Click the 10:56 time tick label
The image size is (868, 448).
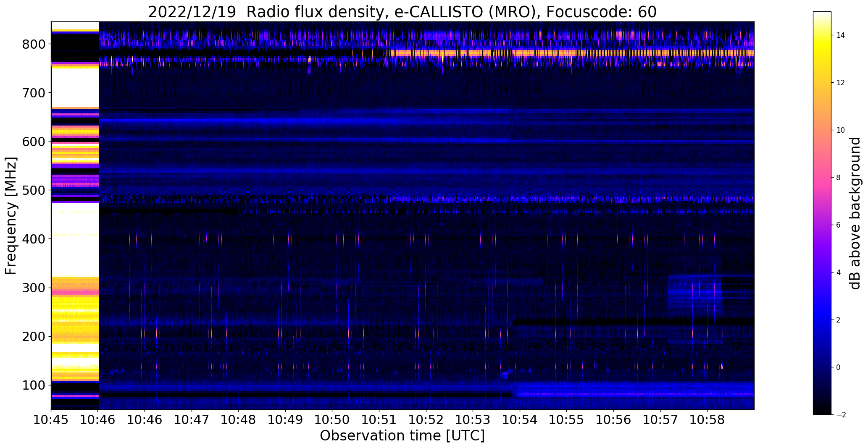click(613, 420)
